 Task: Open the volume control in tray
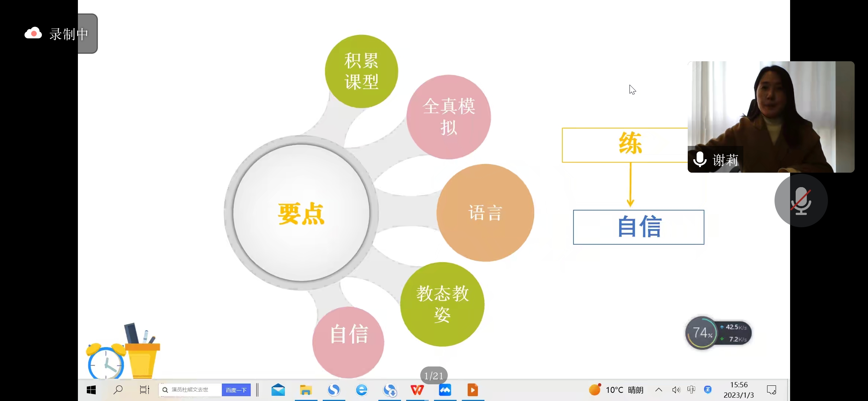[x=676, y=390]
